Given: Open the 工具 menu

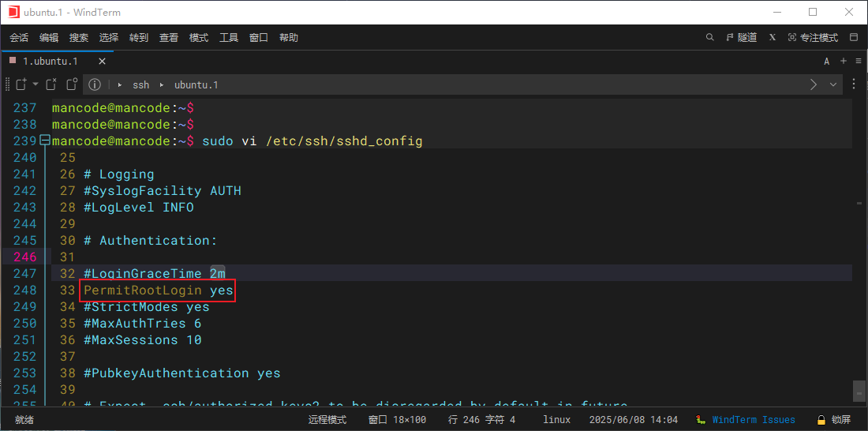Looking at the screenshot, I should pyautogui.click(x=229, y=37).
